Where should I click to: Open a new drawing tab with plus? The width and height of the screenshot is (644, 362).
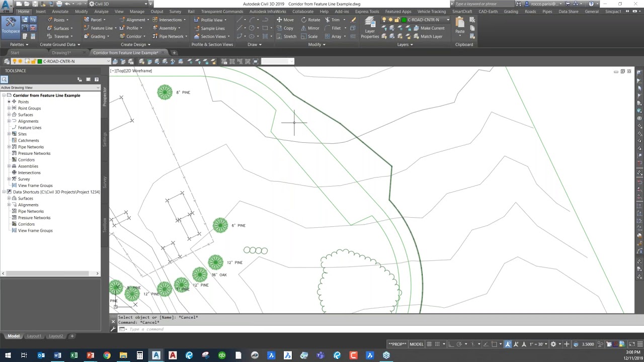coord(174,53)
